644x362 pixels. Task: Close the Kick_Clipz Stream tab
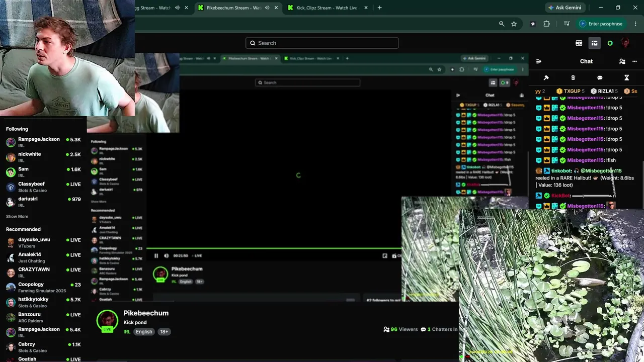coord(366,8)
